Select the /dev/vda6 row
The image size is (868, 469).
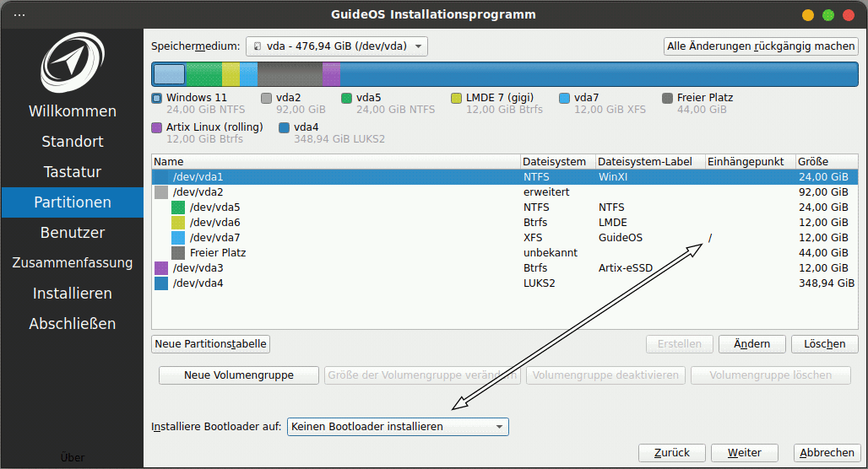[x=505, y=223]
